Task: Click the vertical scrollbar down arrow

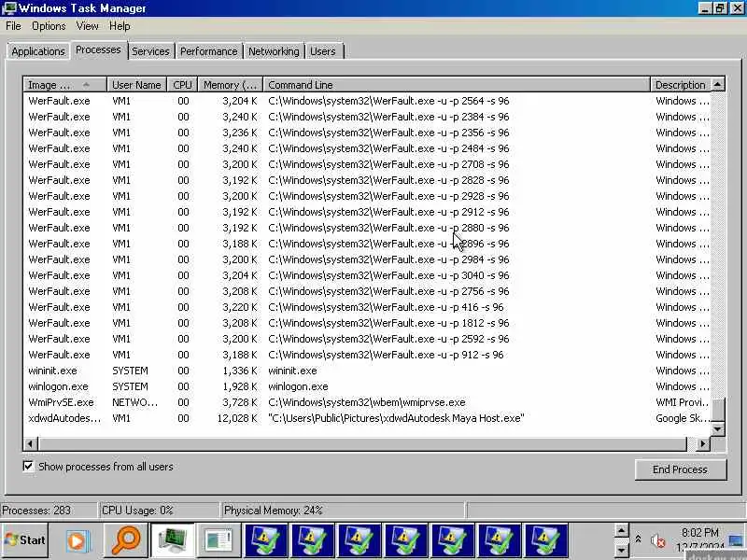Action: pyautogui.click(x=718, y=429)
